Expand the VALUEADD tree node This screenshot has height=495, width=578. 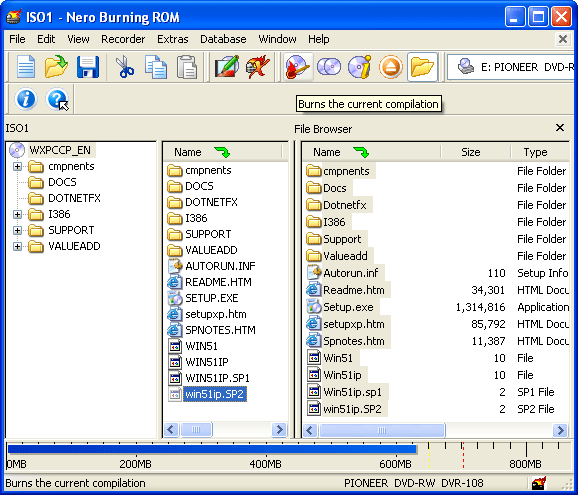coord(17,246)
